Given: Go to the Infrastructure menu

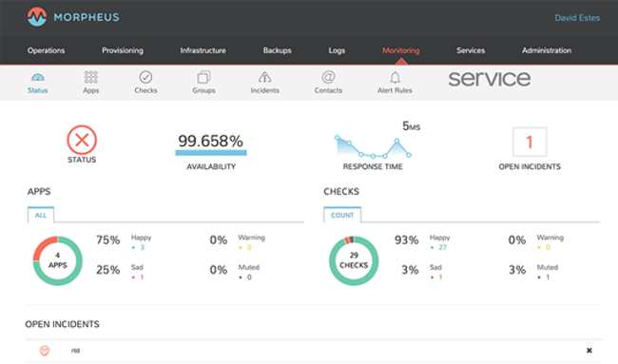Looking at the screenshot, I should pos(203,50).
